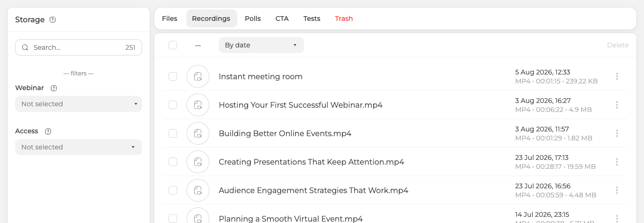
Task: Click the Access filter help icon
Action: 48,131
